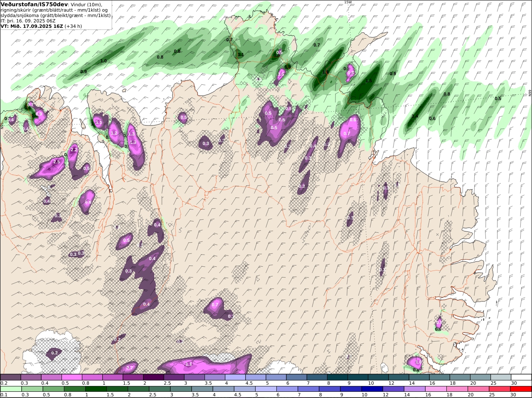Select the dark teal snow swatch between 8 and 9
Screen dimensions: 532x398
coord(337,377)
